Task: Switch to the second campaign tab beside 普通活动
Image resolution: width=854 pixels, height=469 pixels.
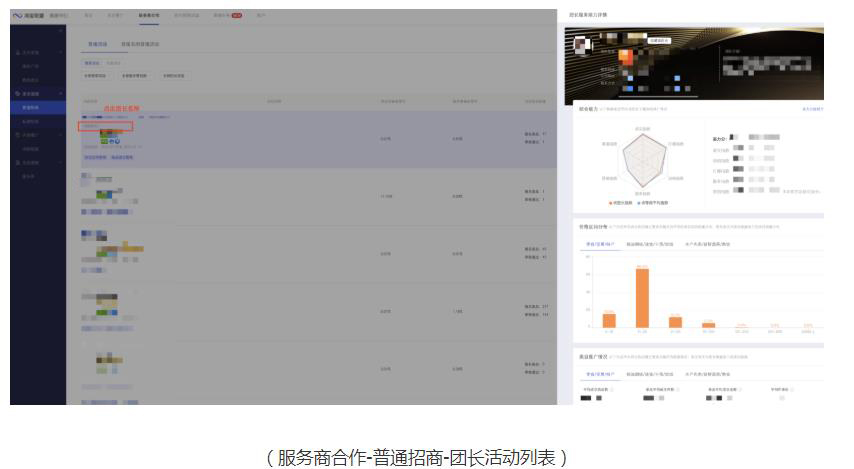Action: (140, 44)
